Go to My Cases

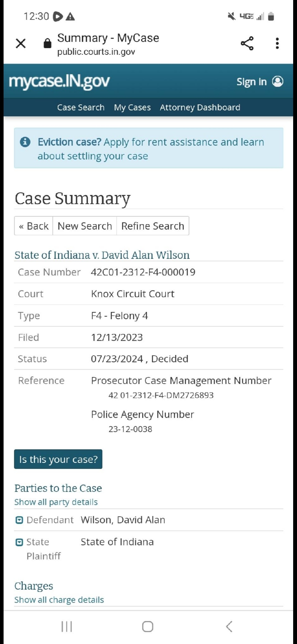pyautogui.click(x=132, y=107)
